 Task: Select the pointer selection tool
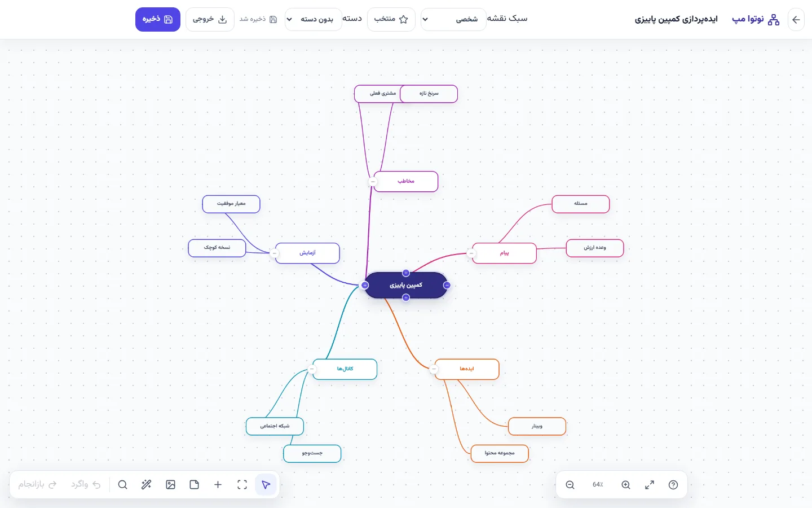(x=266, y=485)
